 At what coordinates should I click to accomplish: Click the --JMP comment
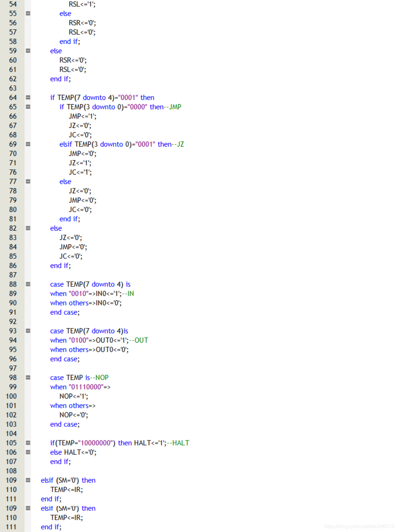(x=173, y=107)
